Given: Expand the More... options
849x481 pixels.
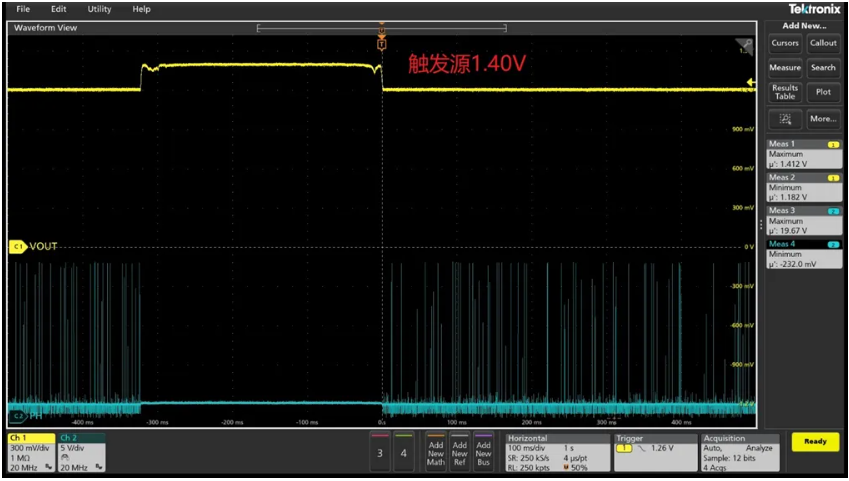Looking at the screenshot, I should [823, 118].
